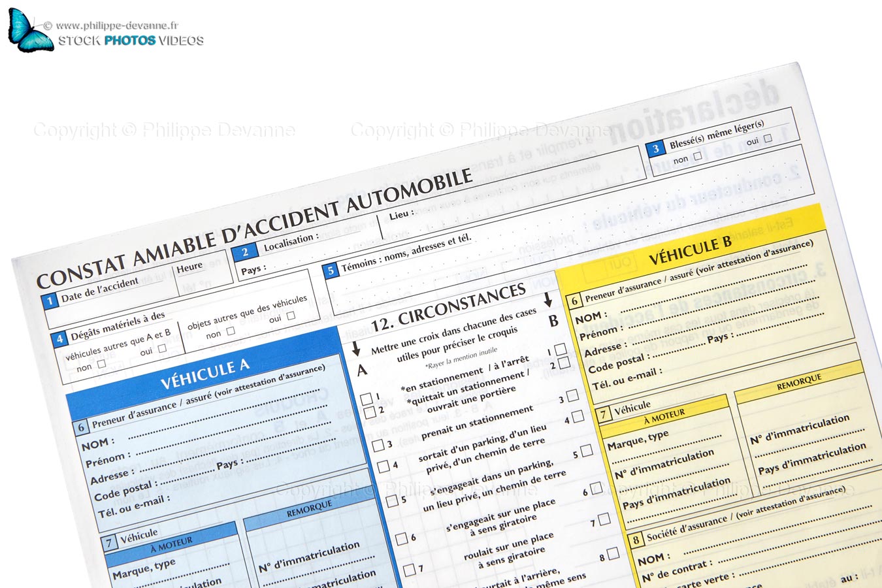Tick 'oui' for objets autres que des véhicules
The width and height of the screenshot is (882, 588).
[291, 316]
